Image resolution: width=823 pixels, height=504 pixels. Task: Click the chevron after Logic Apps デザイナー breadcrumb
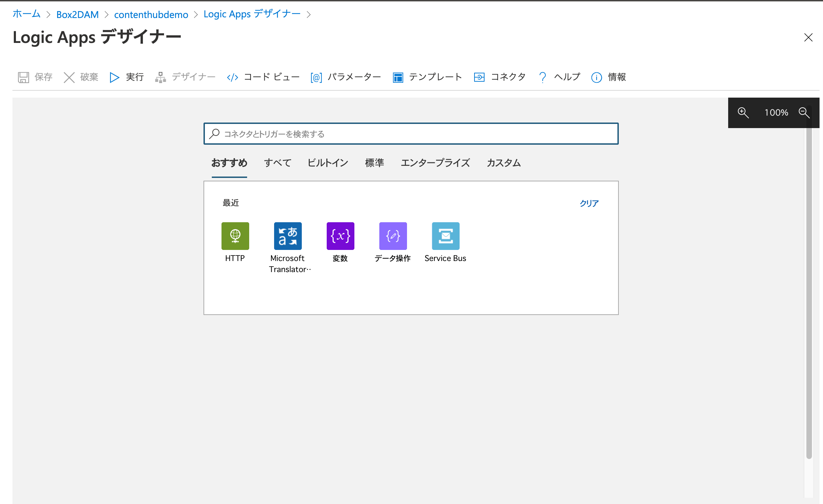click(x=309, y=15)
